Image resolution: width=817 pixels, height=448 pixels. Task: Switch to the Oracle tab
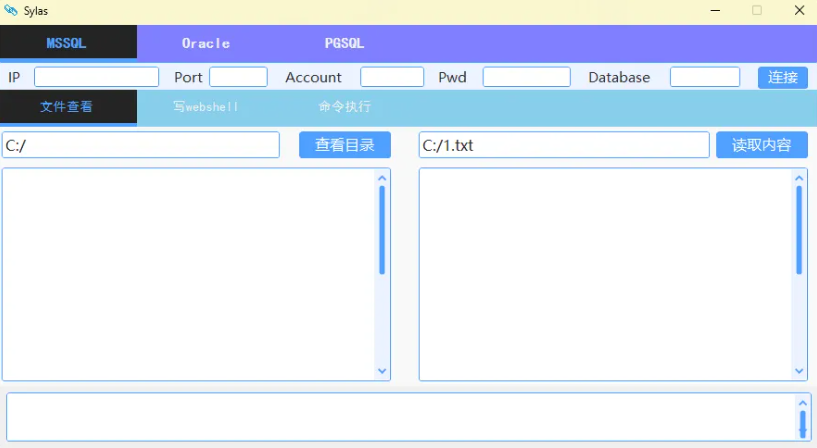tap(206, 43)
